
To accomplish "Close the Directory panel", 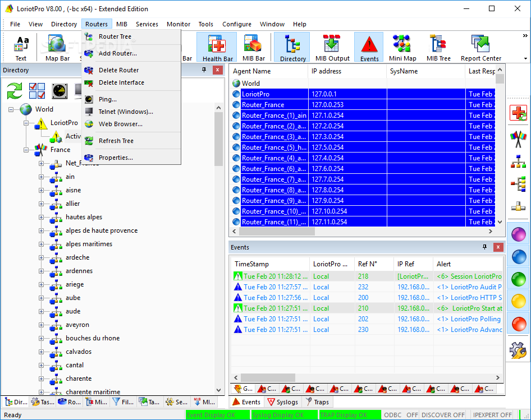I will click(217, 70).
